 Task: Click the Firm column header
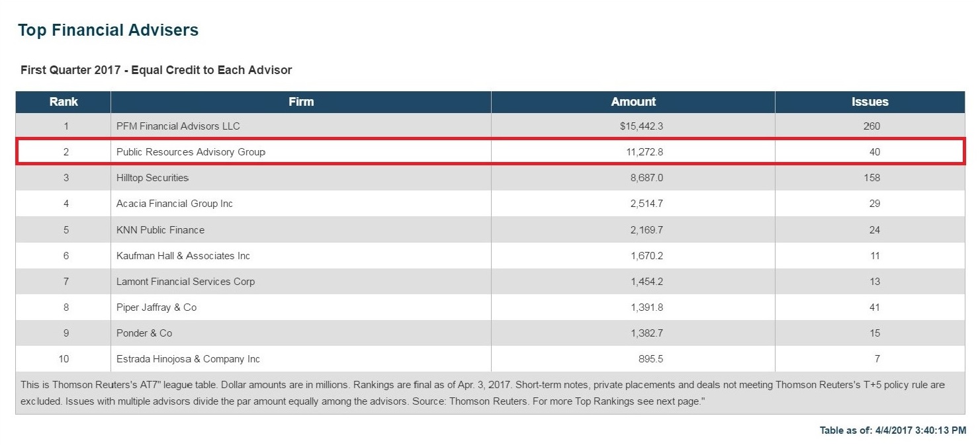pyautogui.click(x=301, y=102)
